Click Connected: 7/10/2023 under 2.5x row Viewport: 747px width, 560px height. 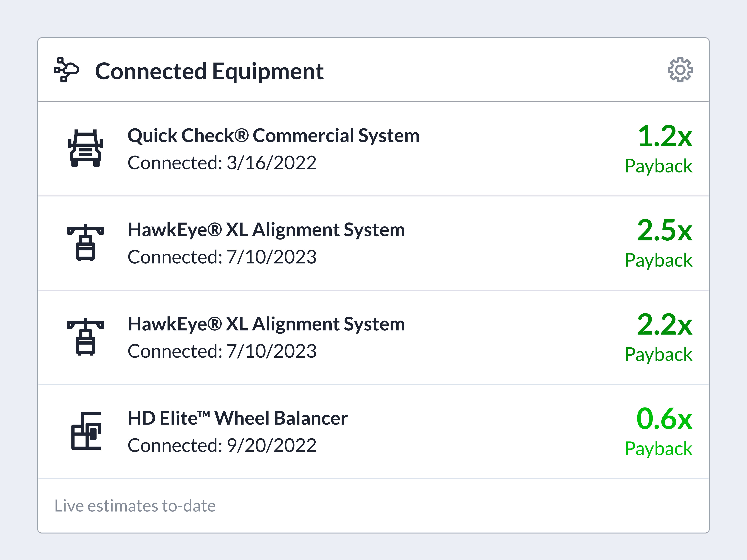(x=222, y=257)
